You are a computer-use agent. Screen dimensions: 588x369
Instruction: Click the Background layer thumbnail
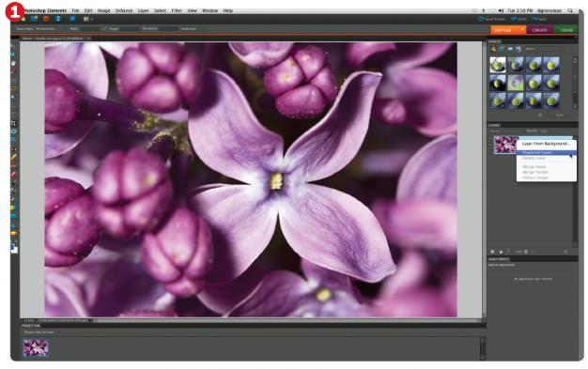click(x=505, y=145)
